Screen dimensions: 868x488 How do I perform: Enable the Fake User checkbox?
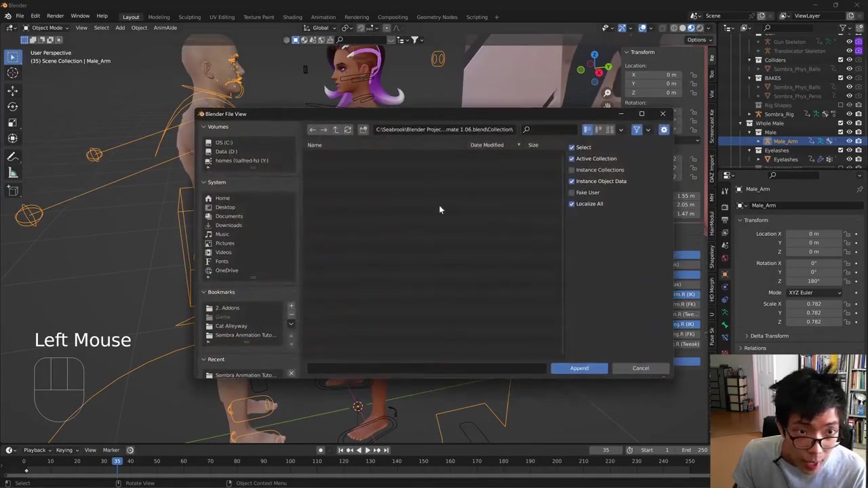point(572,192)
